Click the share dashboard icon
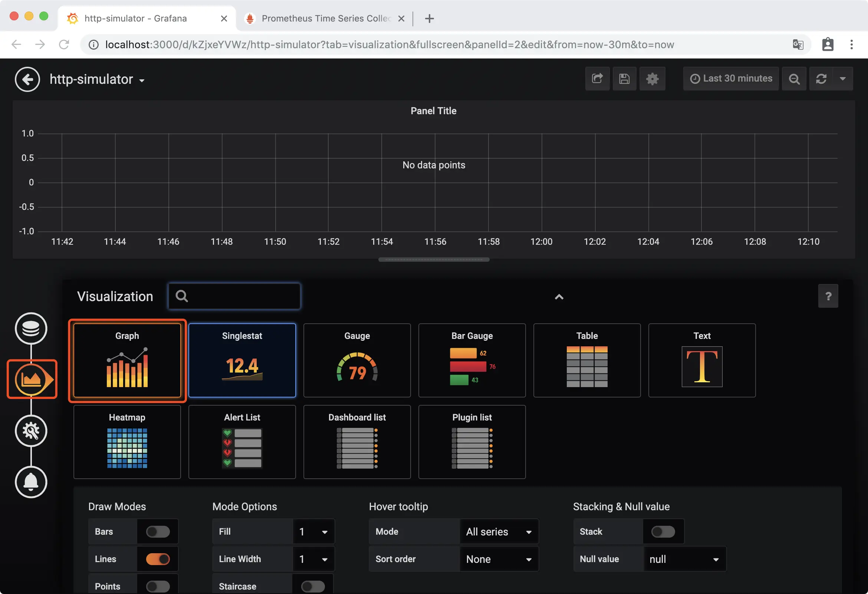The image size is (868, 594). click(597, 79)
